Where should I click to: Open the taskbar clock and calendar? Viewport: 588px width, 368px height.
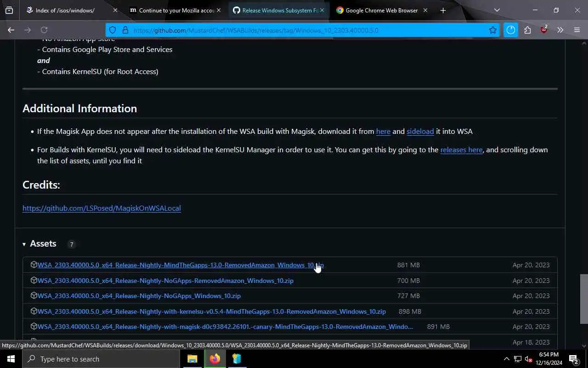click(x=549, y=359)
